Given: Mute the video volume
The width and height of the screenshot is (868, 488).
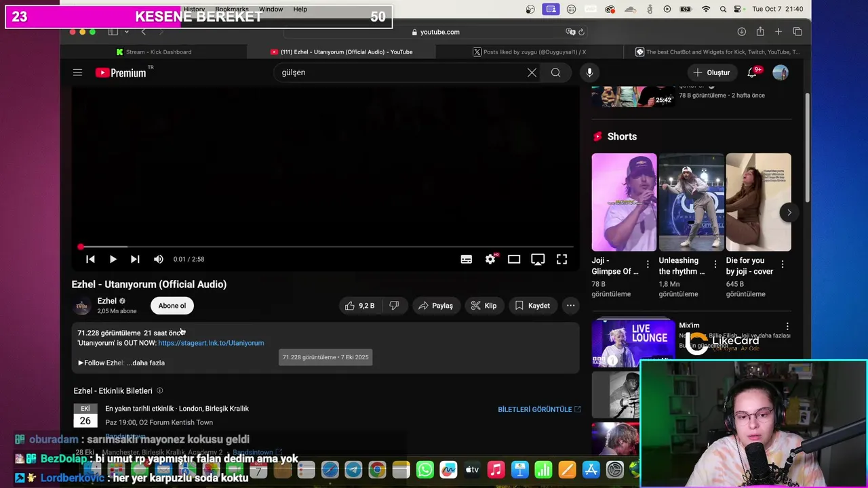Looking at the screenshot, I should tap(158, 259).
